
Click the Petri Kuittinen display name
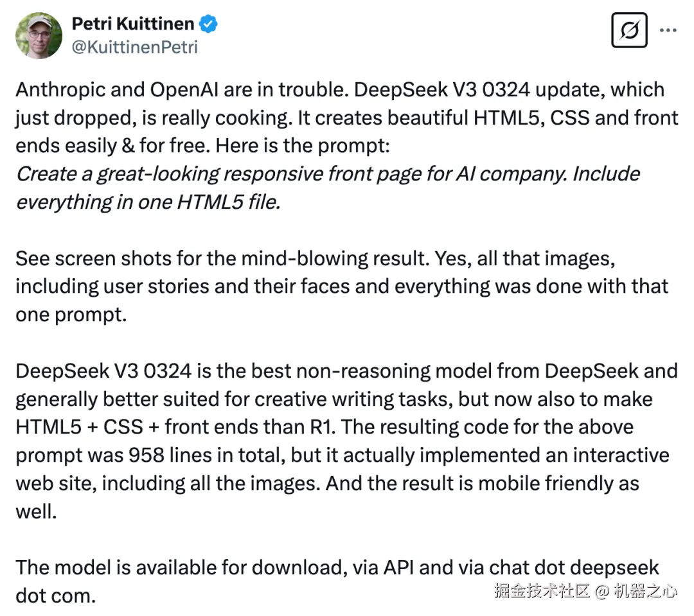133,24
